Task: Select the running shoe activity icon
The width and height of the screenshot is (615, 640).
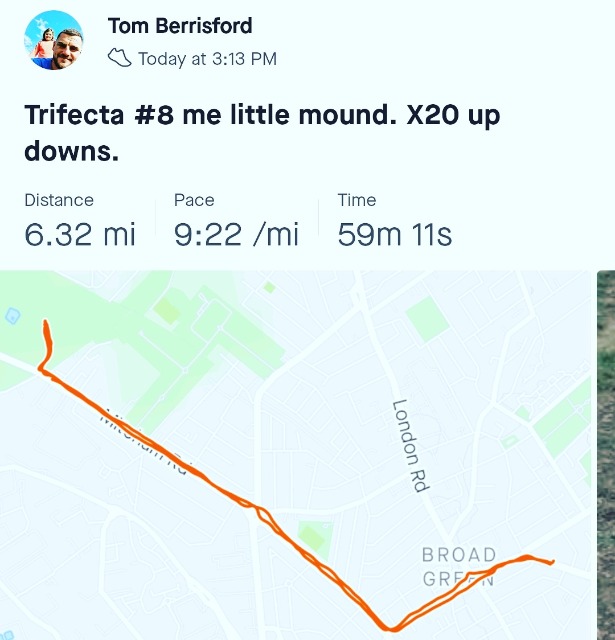Action: point(120,58)
